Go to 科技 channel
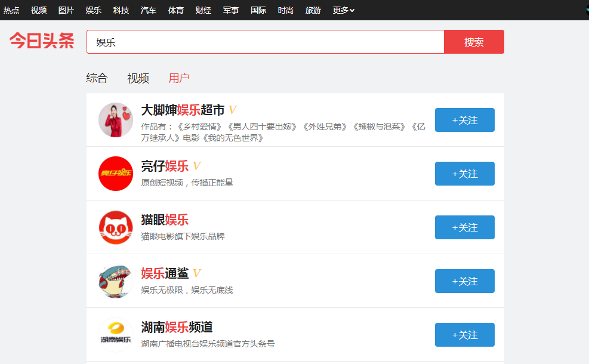Viewport: 589px width, 364px height. 121,10
